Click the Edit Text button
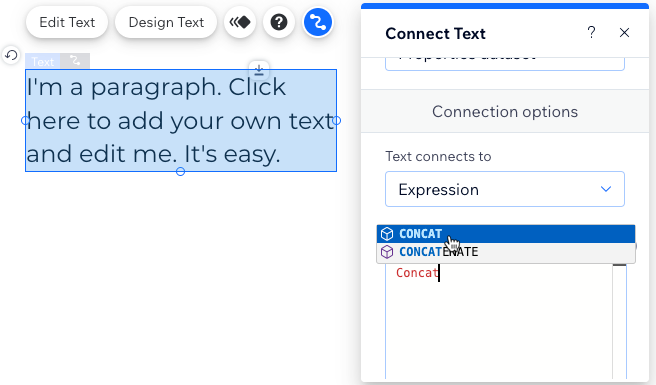Viewport: 656px width, 385px height. coord(67,22)
